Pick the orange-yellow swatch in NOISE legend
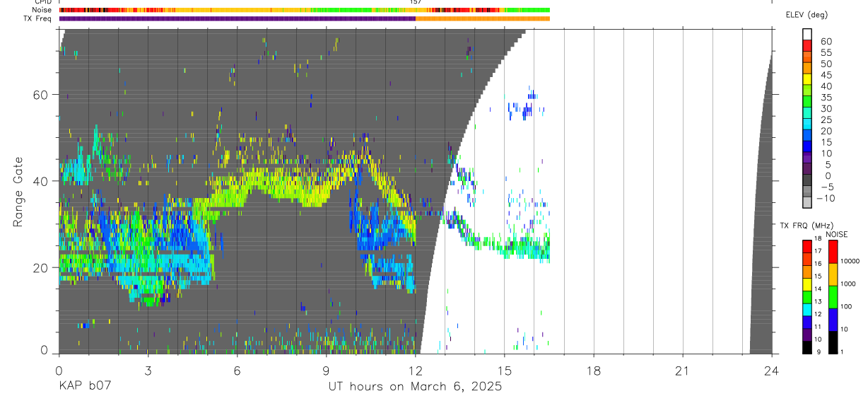This screenshot has width=868, height=401. tap(833, 274)
